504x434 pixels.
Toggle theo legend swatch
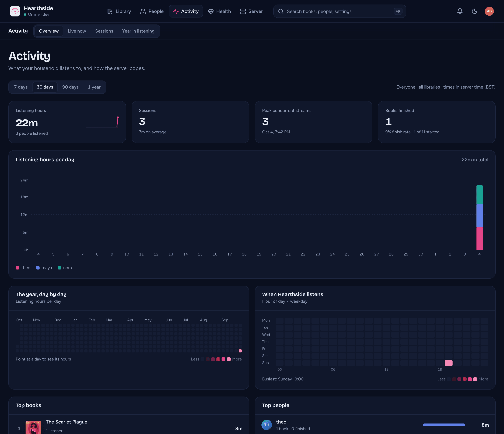pyautogui.click(x=17, y=268)
